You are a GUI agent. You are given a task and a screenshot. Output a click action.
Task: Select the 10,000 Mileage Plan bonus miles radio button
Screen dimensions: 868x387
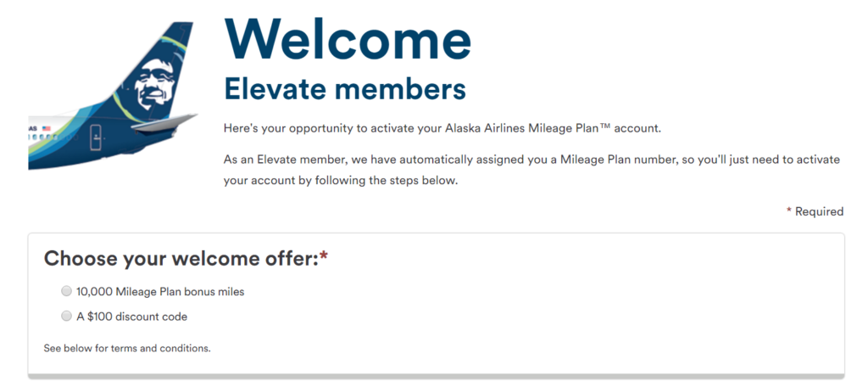(66, 291)
